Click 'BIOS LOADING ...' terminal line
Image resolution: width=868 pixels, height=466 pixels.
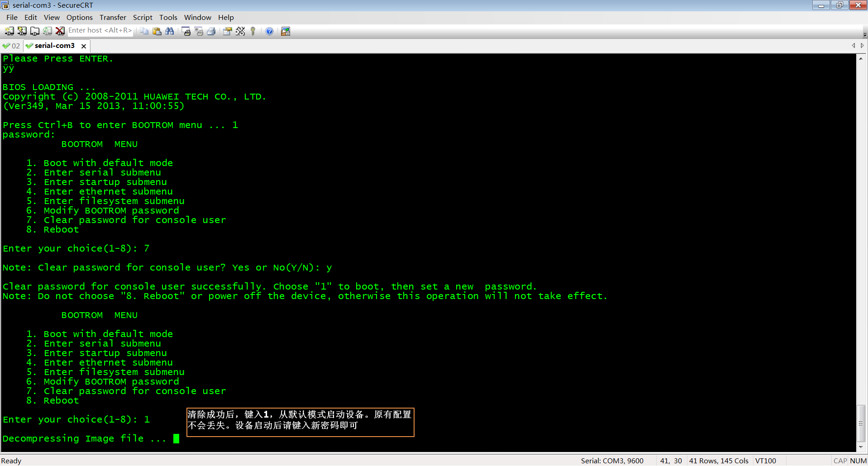point(49,87)
